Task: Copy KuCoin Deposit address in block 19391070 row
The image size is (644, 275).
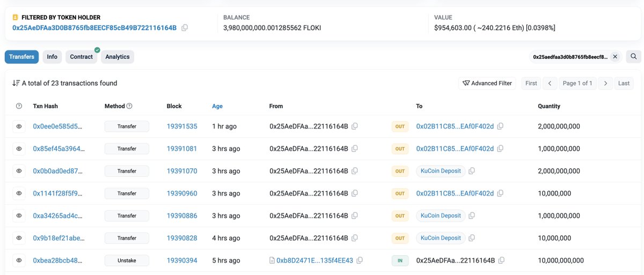Action: tap(472, 171)
